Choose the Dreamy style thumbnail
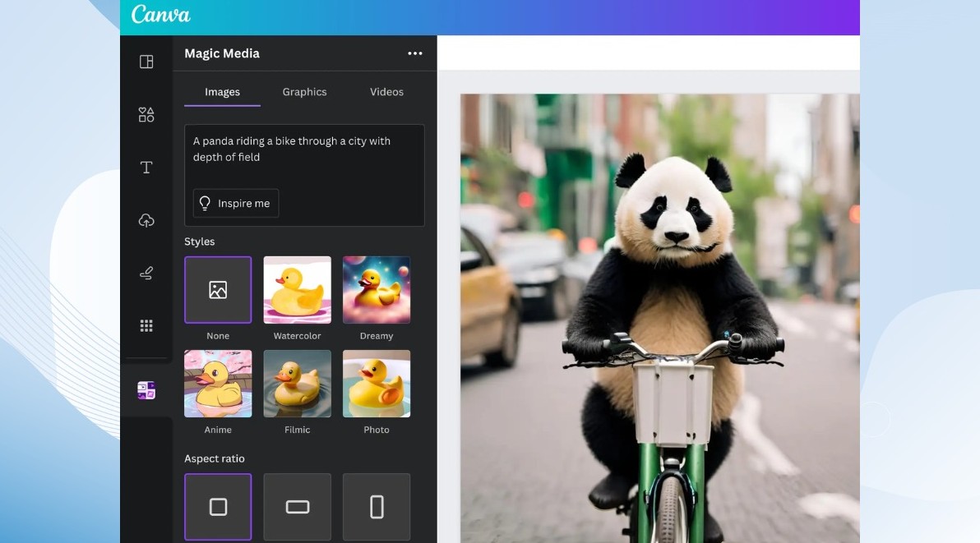The width and height of the screenshot is (980, 543). [x=377, y=290]
